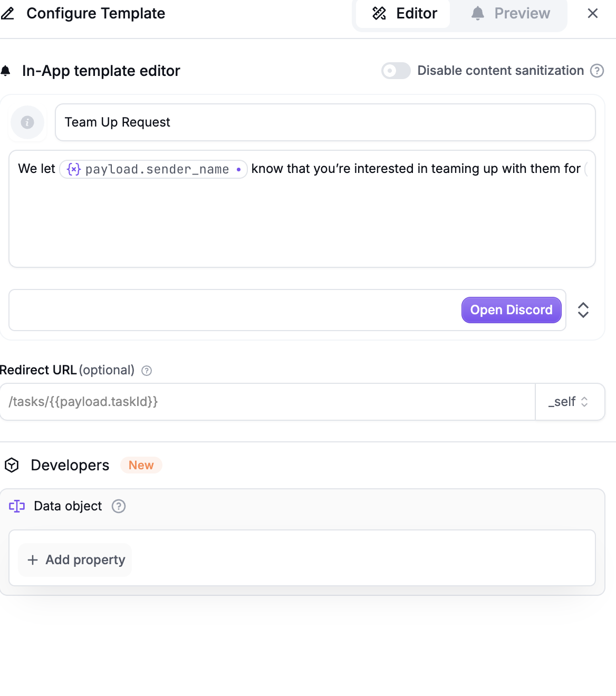
Task: Click help icon beside Disable content sanitization
Action: point(596,71)
